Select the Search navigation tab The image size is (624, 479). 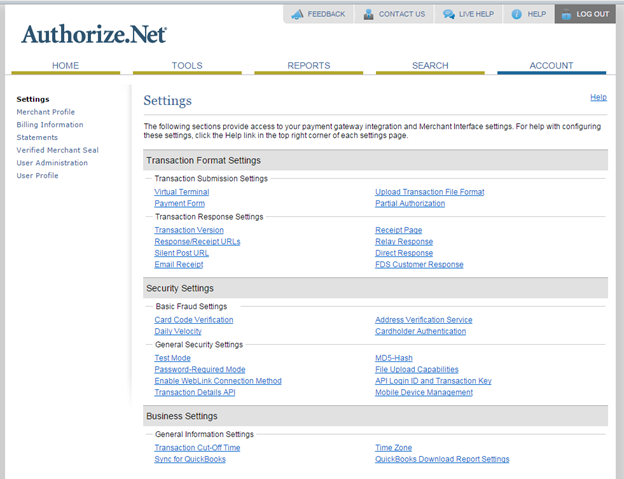(x=430, y=66)
